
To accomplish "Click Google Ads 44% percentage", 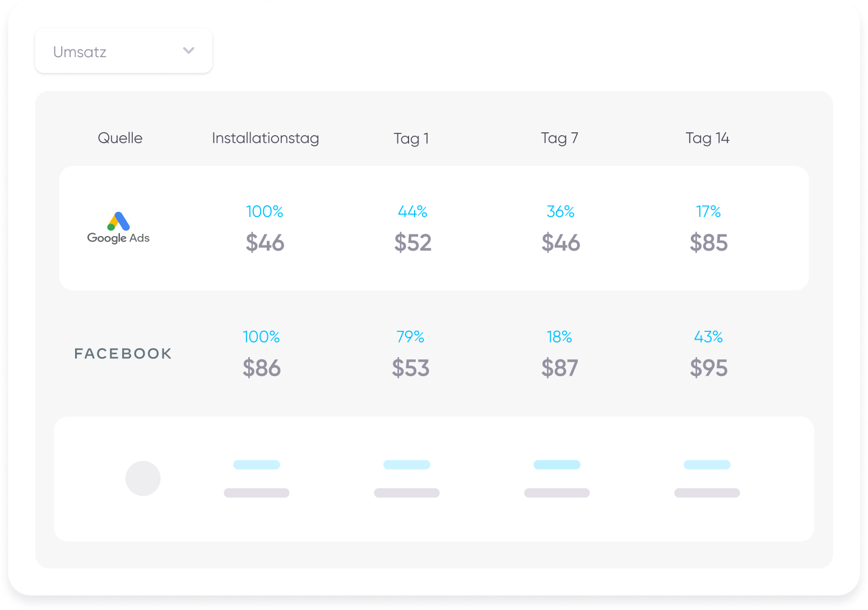I will [x=412, y=211].
